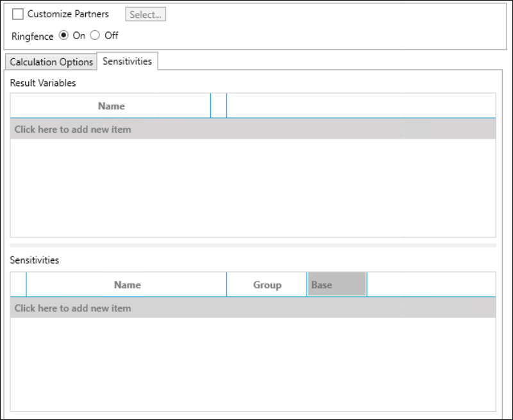
Task: Click the blank header right of Base
Action: point(430,285)
